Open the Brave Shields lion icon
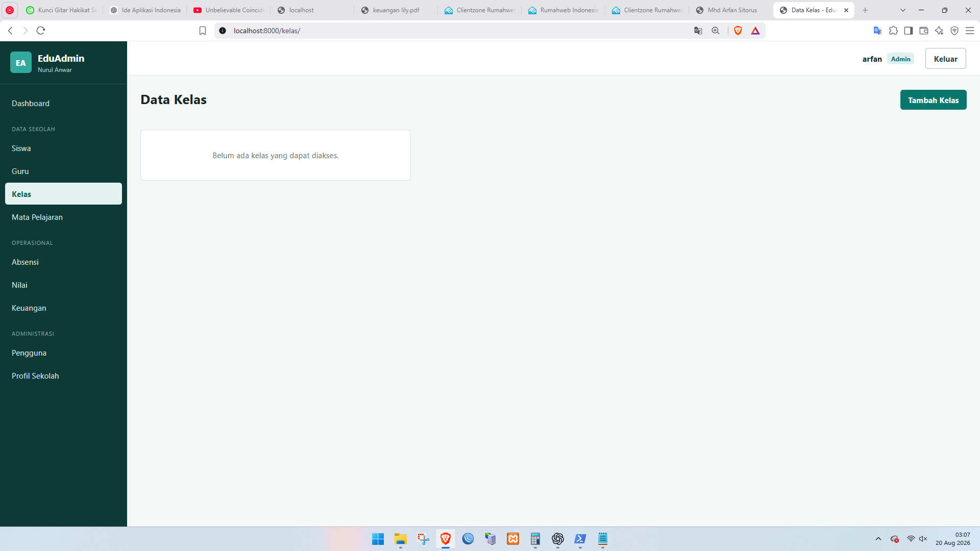Screen dimensions: 980x551 click(x=738, y=31)
